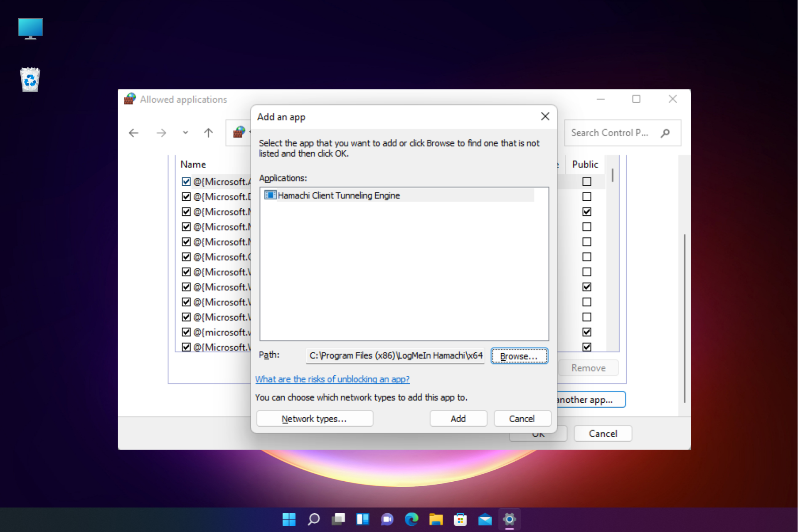The height and width of the screenshot is (532, 798).
Task: Toggle Public checkbox in @{Microsoft.D row
Action: click(587, 197)
